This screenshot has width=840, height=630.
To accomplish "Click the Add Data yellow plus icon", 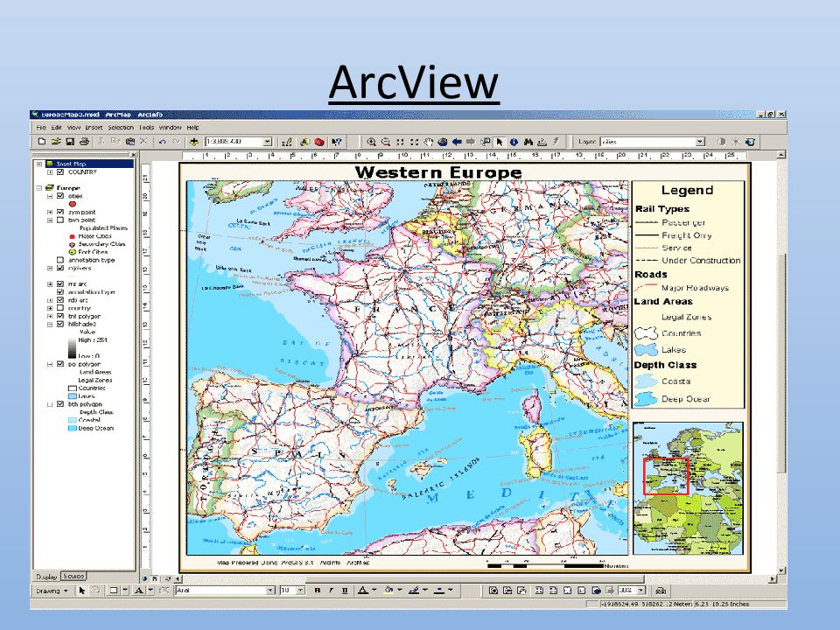I will (194, 142).
